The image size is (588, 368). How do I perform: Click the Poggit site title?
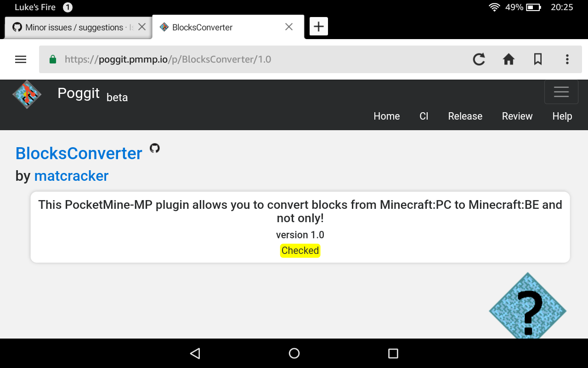coord(79,93)
